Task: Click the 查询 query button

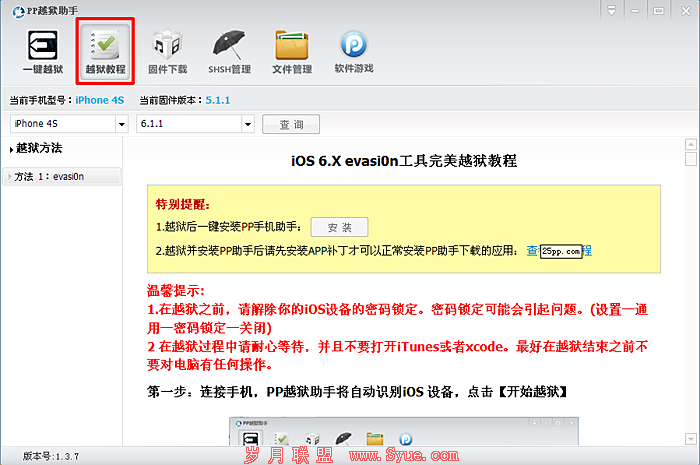Action: click(291, 124)
